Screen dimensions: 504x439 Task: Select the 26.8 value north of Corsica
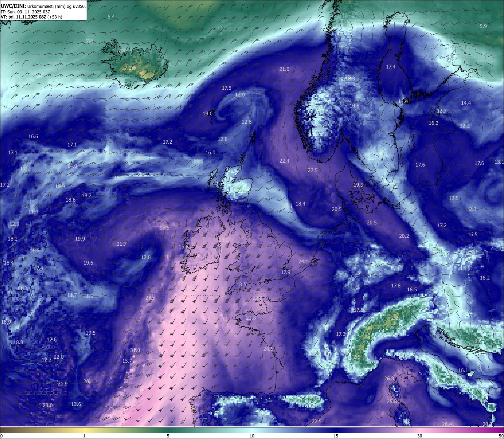click(389, 378)
